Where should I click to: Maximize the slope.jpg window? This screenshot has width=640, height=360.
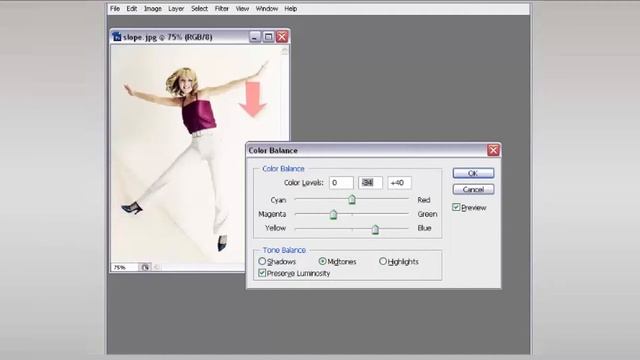(268, 37)
